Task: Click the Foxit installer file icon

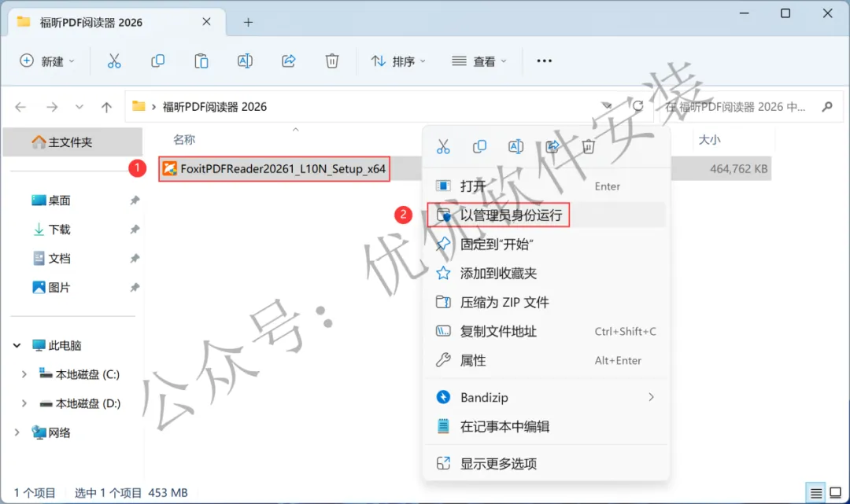Action: point(170,169)
